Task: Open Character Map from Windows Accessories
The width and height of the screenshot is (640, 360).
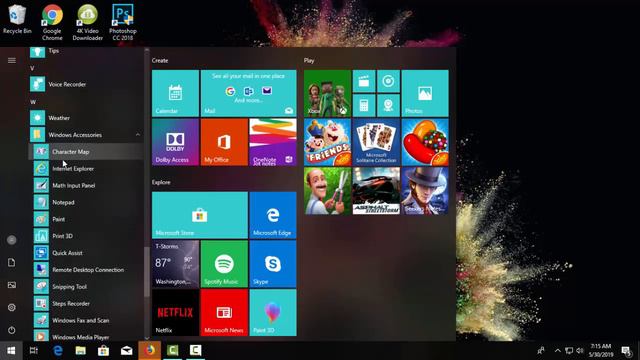Action: point(86,151)
